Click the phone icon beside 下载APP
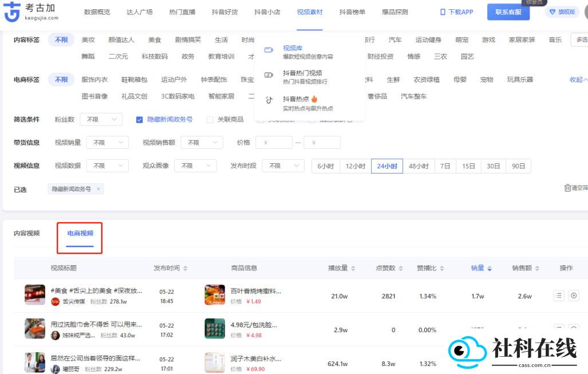This screenshot has width=588, height=374. click(443, 12)
